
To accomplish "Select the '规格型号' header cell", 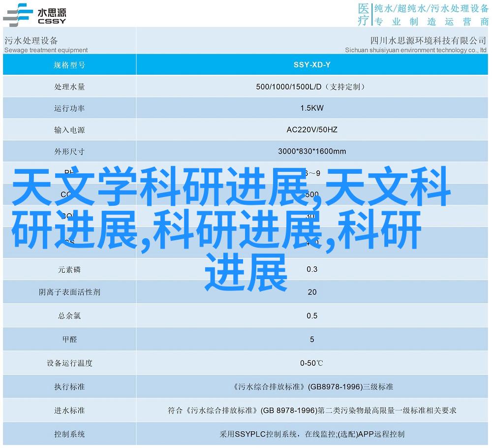I will pyautogui.click(x=69, y=65).
